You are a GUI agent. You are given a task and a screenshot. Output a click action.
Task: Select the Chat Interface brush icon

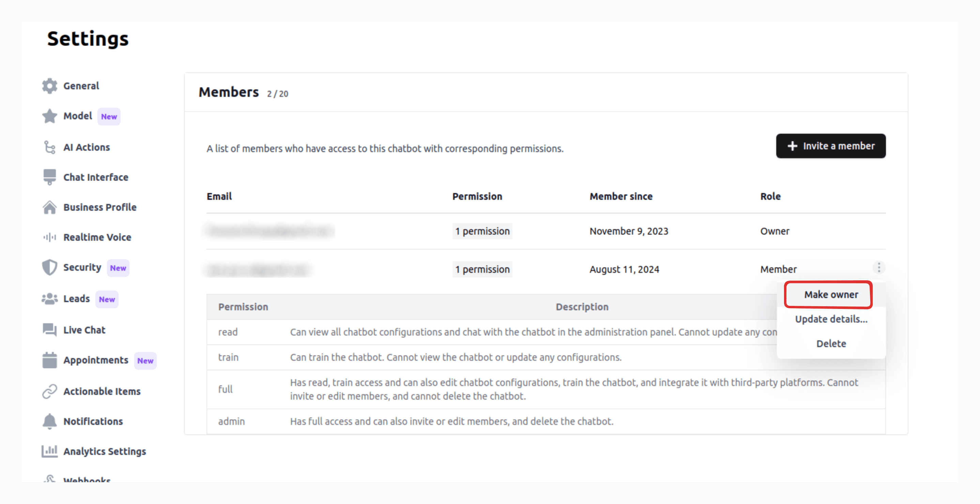point(49,177)
